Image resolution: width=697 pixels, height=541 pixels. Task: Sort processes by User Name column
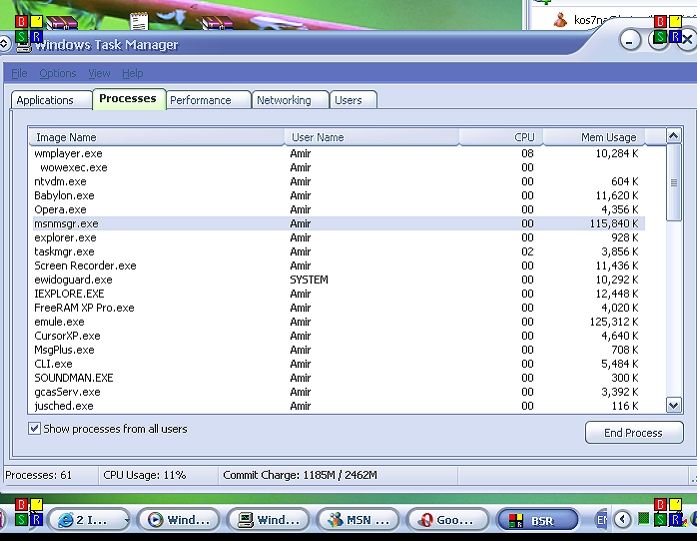pos(372,137)
